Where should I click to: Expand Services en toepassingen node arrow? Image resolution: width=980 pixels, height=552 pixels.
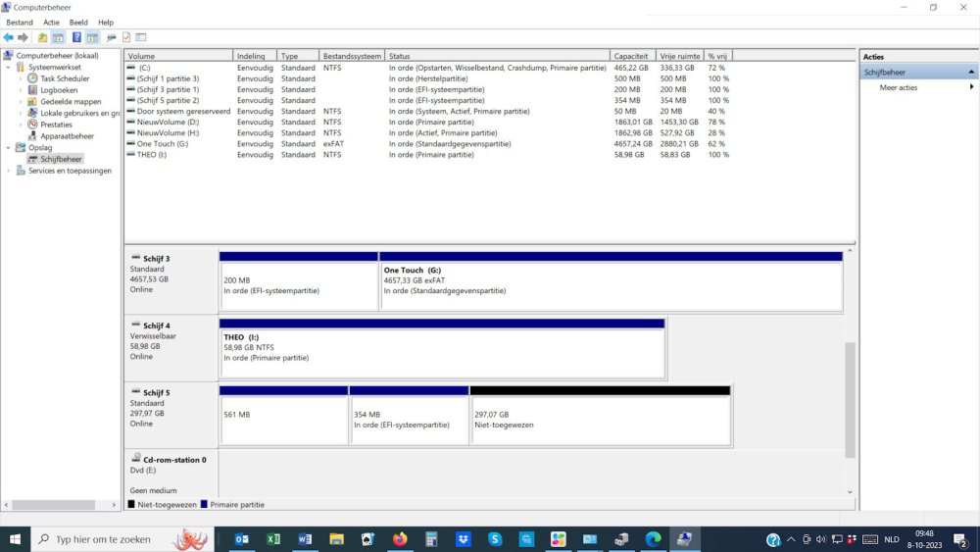[x=8, y=171]
